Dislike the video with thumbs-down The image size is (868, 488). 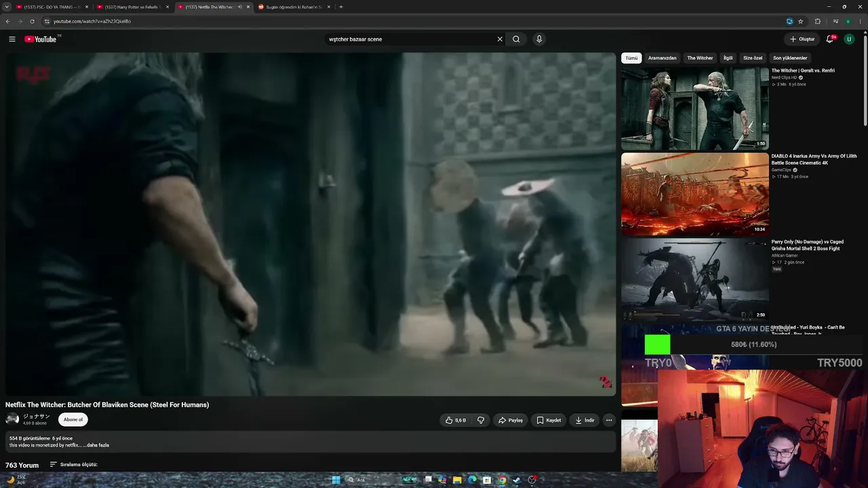[481, 420]
